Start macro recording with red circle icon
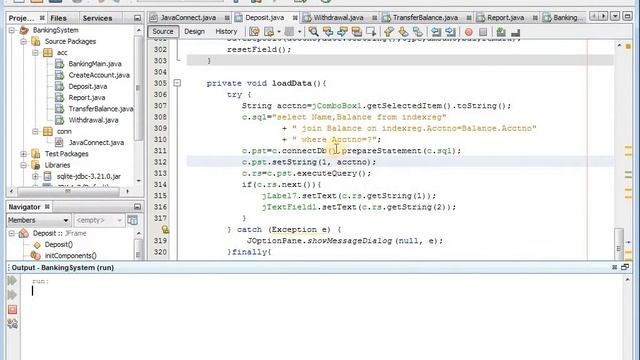The width and height of the screenshot is (640, 360). click(469, 32)
